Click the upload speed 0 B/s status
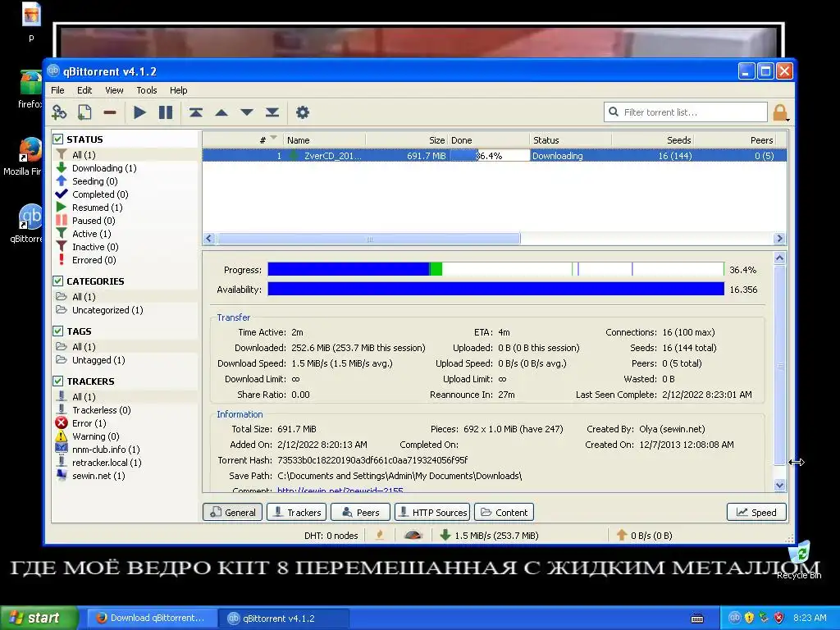Viewport: 840px width, 630px height. tap(645, 535)
